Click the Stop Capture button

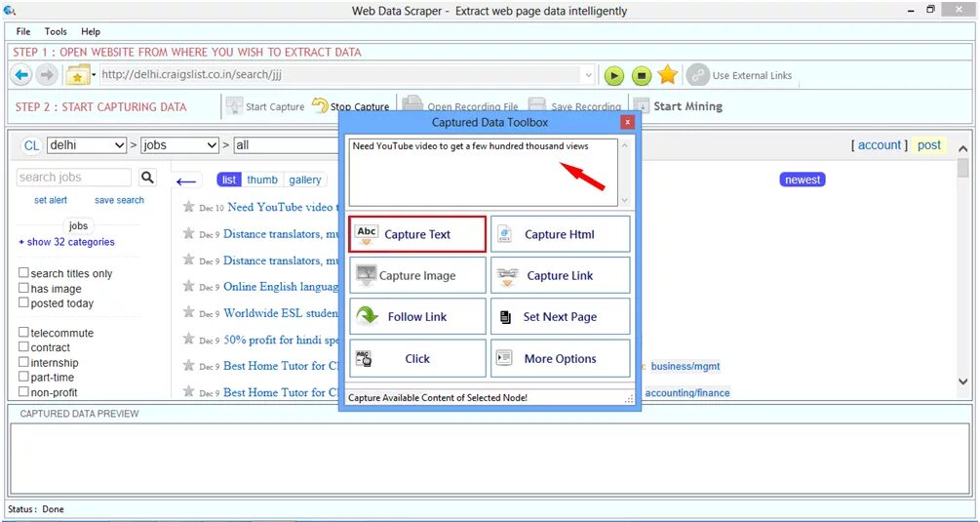351,106
